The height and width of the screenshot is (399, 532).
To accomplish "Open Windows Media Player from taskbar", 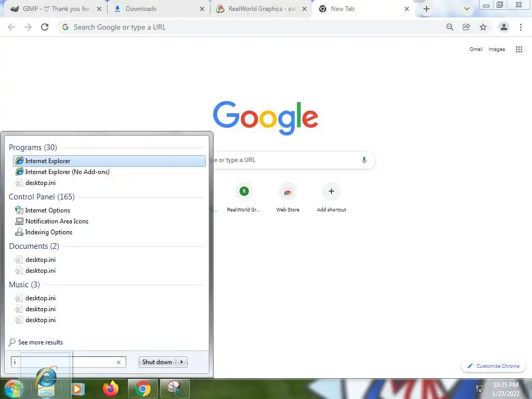I will pyautogui.click(x=78, y=389).
